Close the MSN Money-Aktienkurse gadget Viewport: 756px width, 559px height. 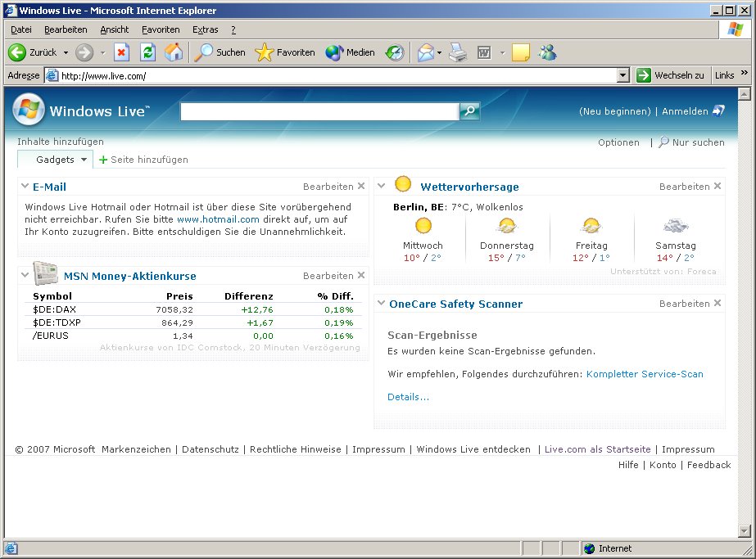tap(361, 275)
